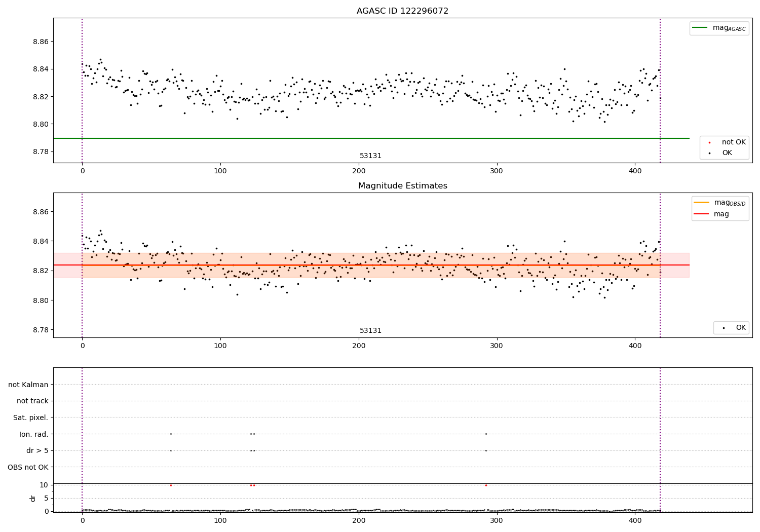760x532 pixels.
Task: Select the 'not track' row label
Action: pos(32,401)
